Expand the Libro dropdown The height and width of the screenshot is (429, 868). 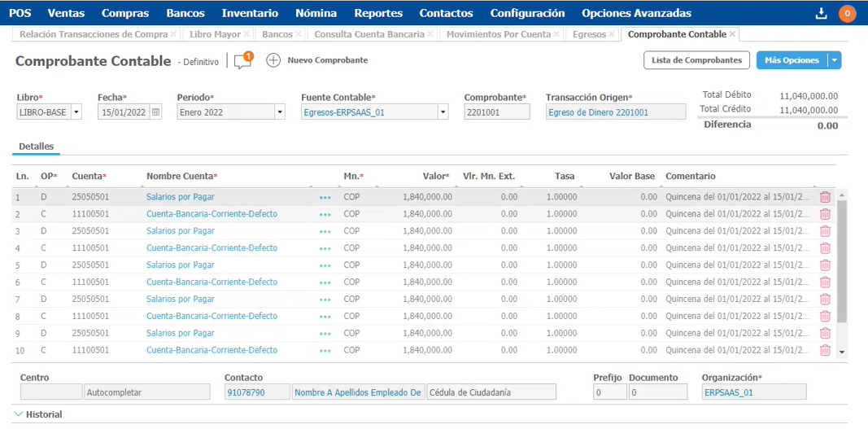coord(76,112)
